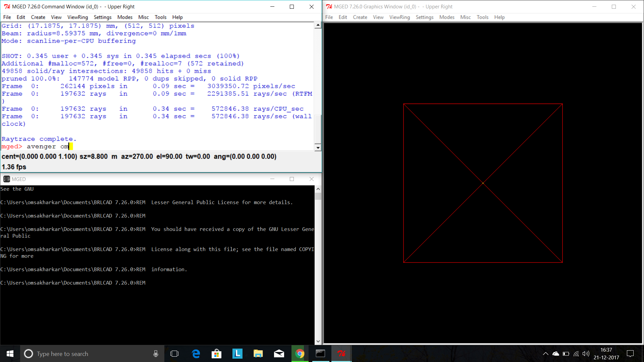Open Settings menu in Graphics Window
Screen dimensions: 644x362
[x=424, y=17]
